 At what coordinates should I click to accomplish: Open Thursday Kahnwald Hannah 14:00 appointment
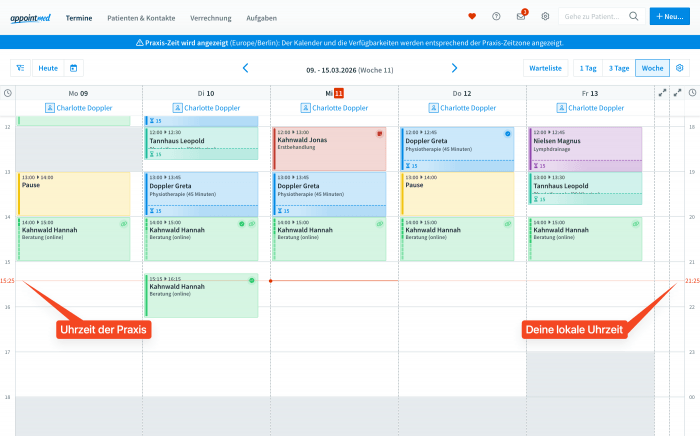coord(458,239)
